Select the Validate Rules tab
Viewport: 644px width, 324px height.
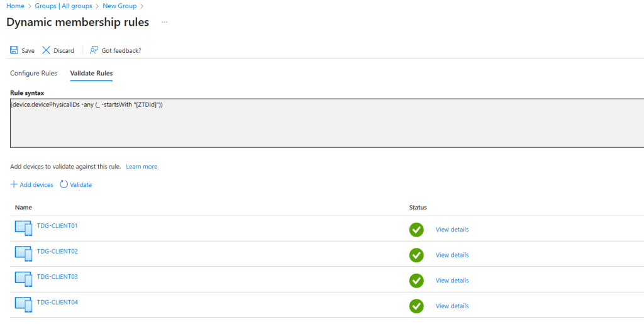(91, 74)
